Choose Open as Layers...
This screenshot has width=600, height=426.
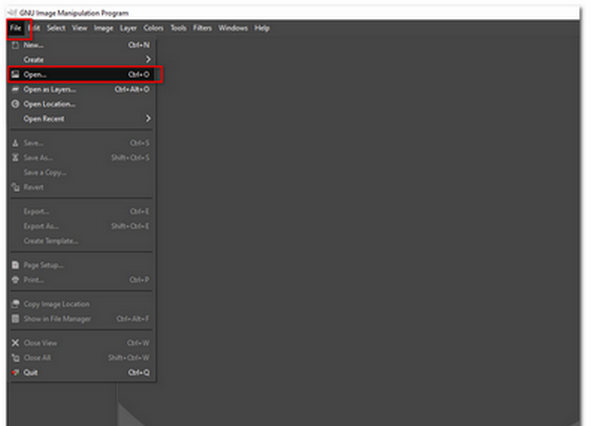point(81,89)
